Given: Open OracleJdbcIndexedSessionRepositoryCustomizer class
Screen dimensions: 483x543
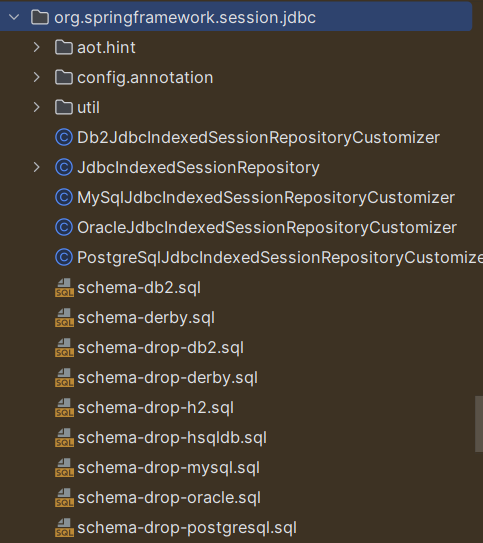Looking at the screenshot, I should pos(267,228).
